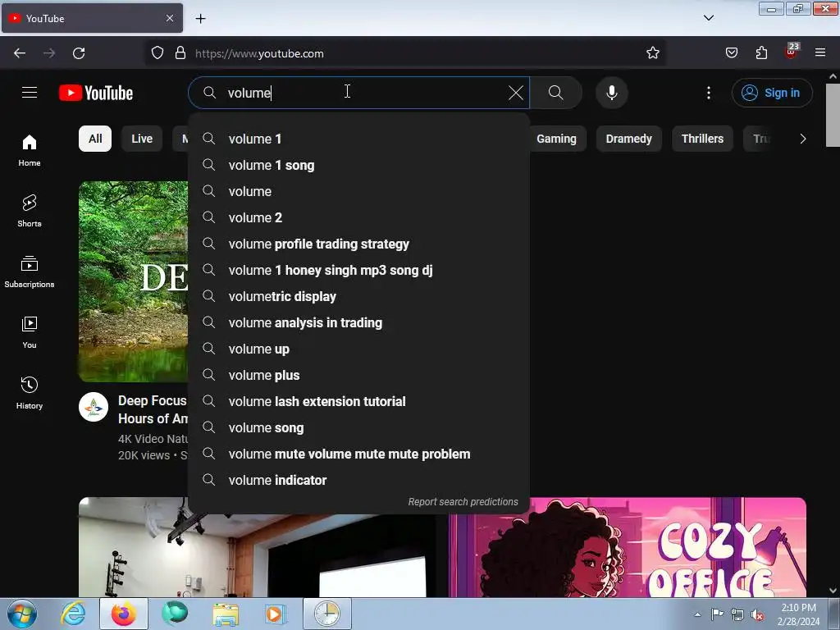Start voice search with the microphone
Viewport: 840px width, 630px height.
[612, 93]
